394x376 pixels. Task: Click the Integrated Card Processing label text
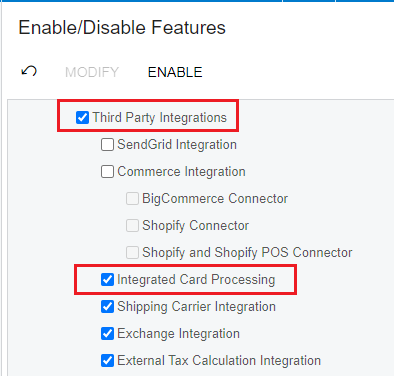tap(196, 280)
